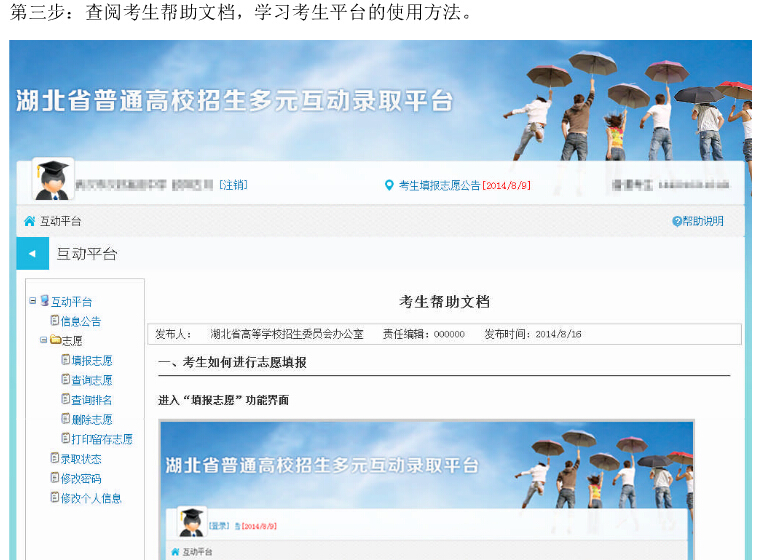The height and width of the screenshot is (560, 760).
Task: Click the home icon beside 互动平台 breadcrumb
Action: click(x=29, y=221)
